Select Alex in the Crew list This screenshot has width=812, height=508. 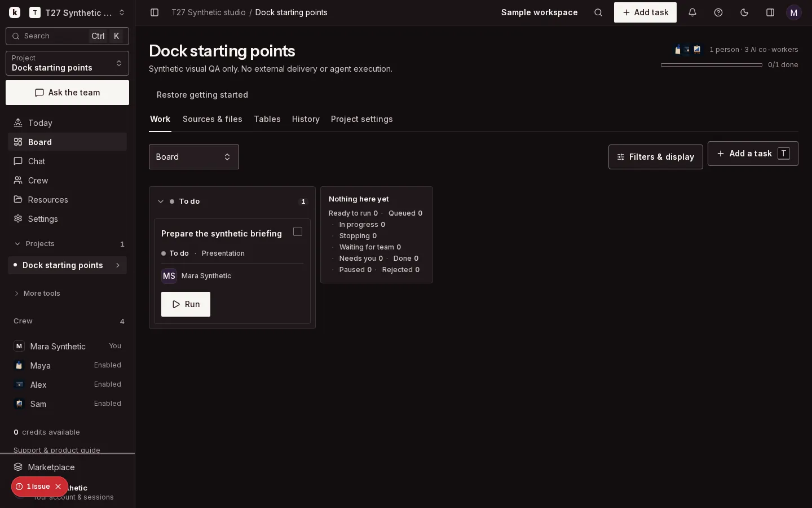67,385
